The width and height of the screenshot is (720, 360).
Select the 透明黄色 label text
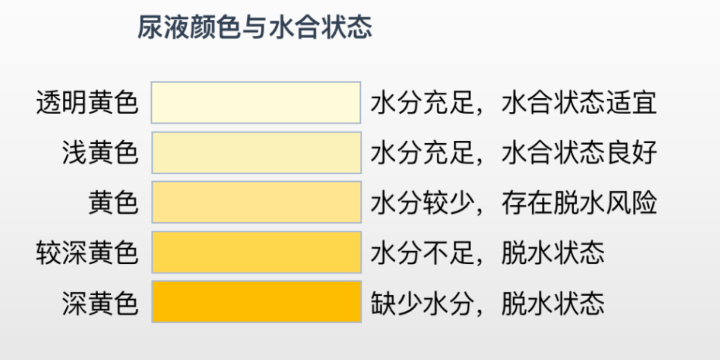tap(87, 102)
